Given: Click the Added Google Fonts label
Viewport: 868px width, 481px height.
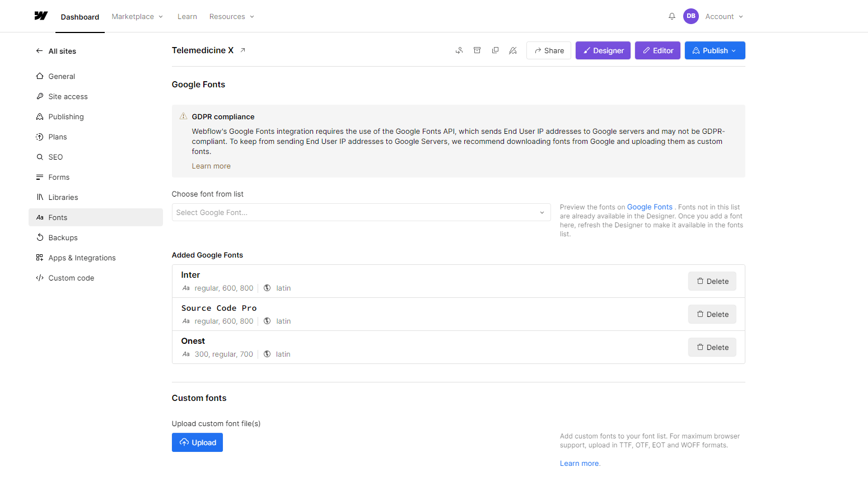Looking at the screenshot, I should 207,255.
